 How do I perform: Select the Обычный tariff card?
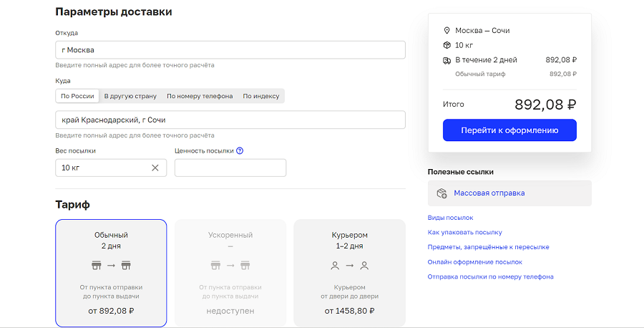(x=111, y=273)
